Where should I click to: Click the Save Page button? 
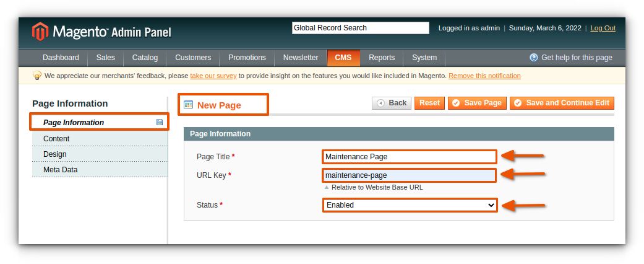pos(477,103)
